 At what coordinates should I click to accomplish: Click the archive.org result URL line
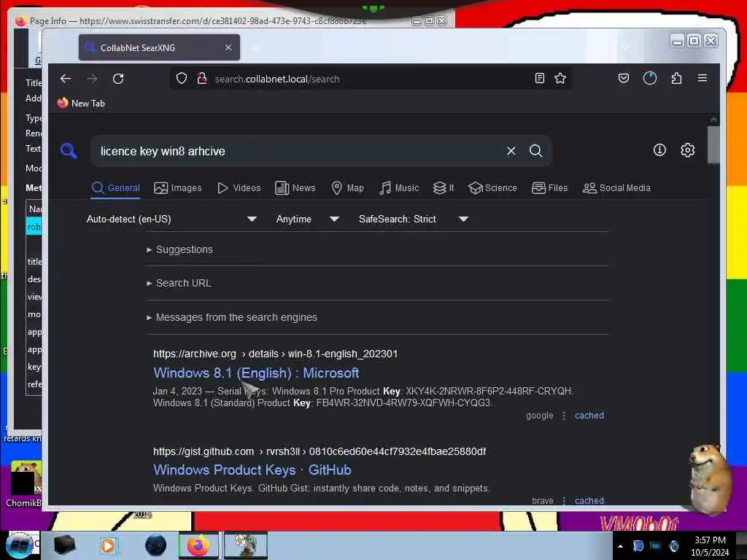pos(275,354)
